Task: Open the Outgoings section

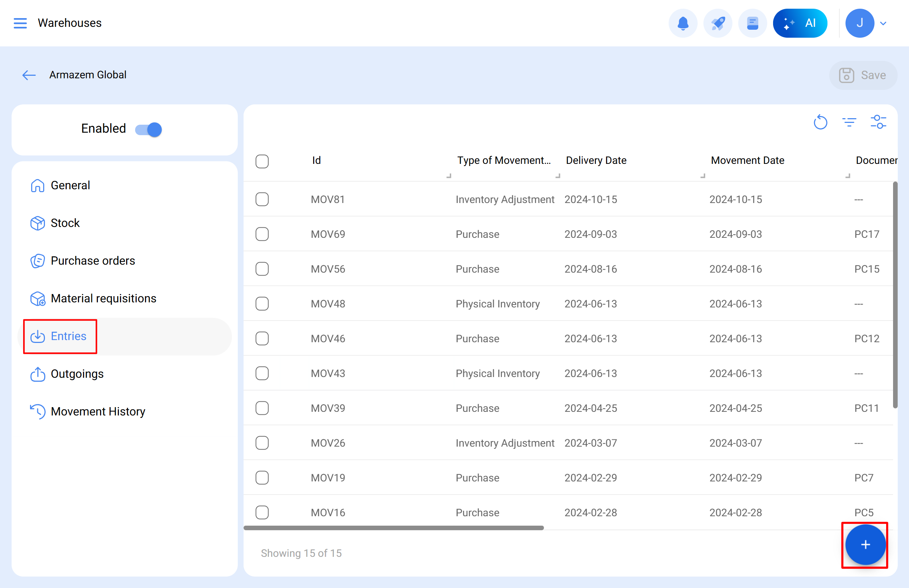Action: tap(77, 374)
